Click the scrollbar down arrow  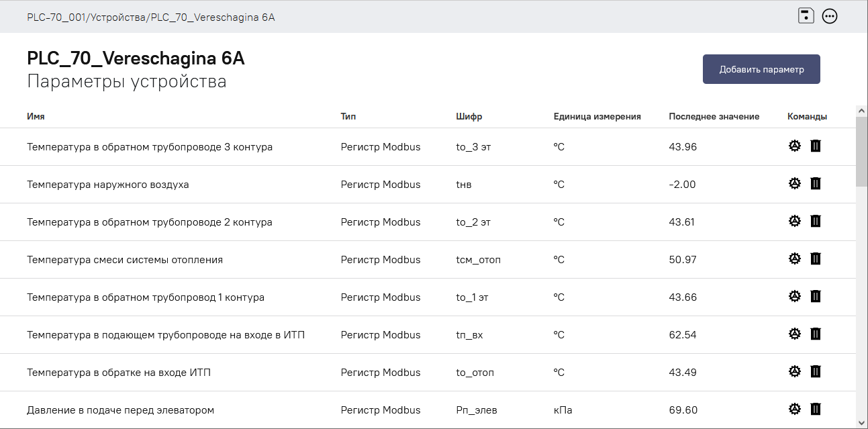(x=862, y=422)
